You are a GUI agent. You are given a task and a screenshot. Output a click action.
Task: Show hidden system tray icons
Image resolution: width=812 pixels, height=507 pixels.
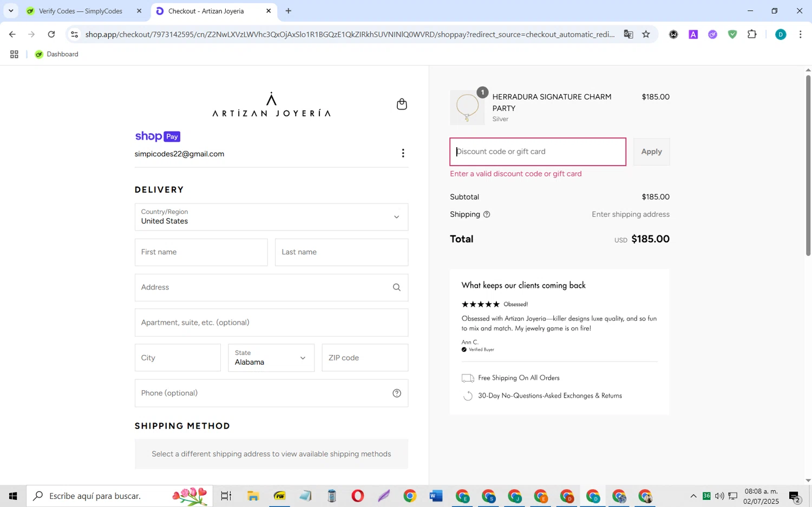[x=693, y=496]
